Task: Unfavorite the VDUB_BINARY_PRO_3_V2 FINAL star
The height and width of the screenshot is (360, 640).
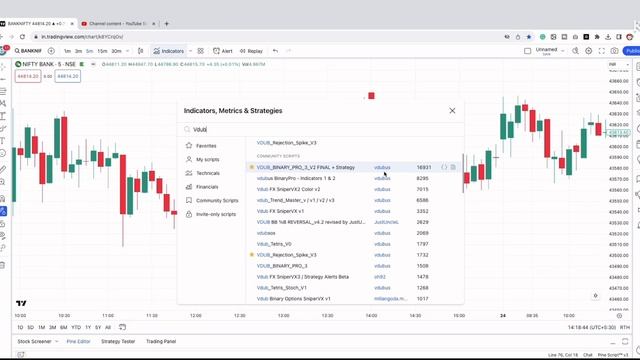Action: point(251,167)
